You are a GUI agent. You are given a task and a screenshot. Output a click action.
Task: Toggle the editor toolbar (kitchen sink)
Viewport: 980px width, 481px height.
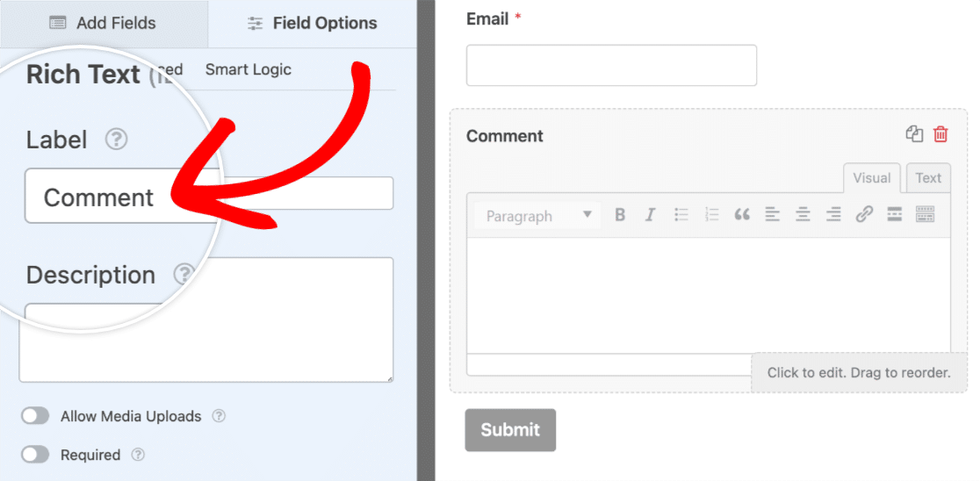(x=925, y=215)
